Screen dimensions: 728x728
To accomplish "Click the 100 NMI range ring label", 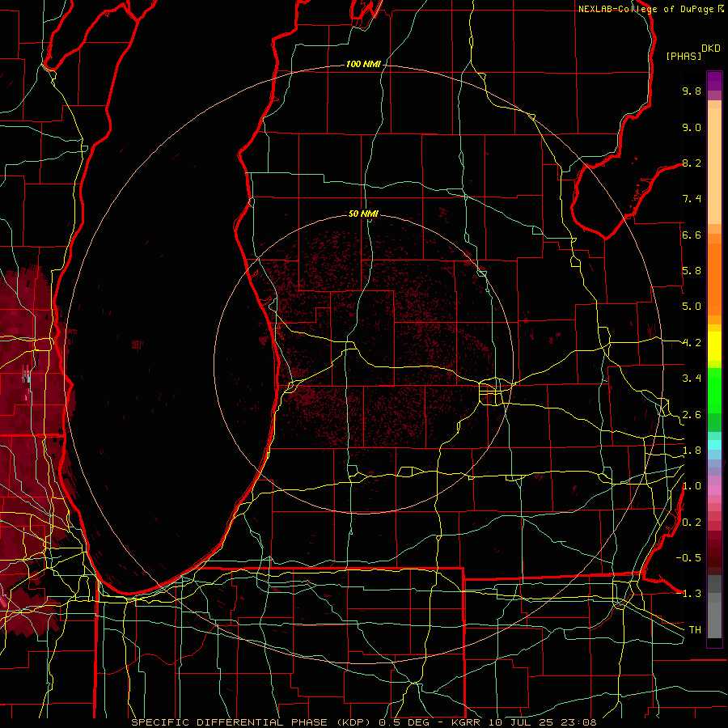I will [x=363, y=64].
